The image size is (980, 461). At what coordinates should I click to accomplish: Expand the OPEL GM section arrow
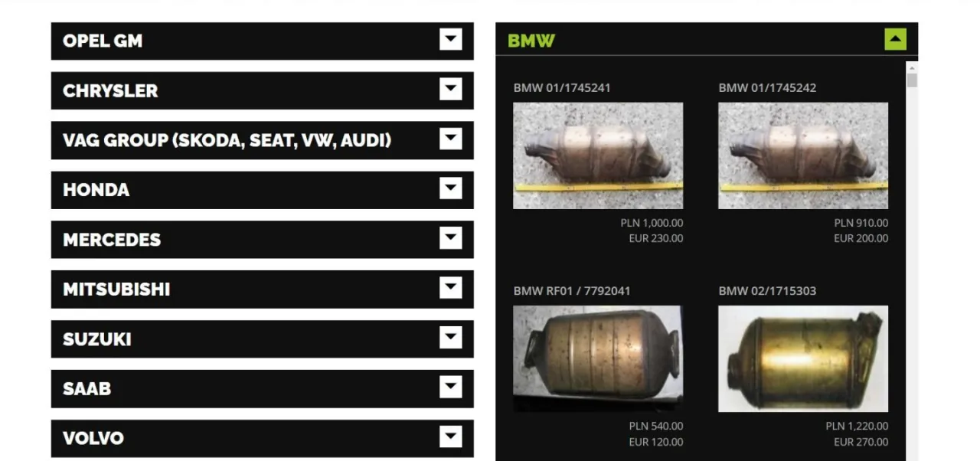pyautogui.click(x=451, y=40)
